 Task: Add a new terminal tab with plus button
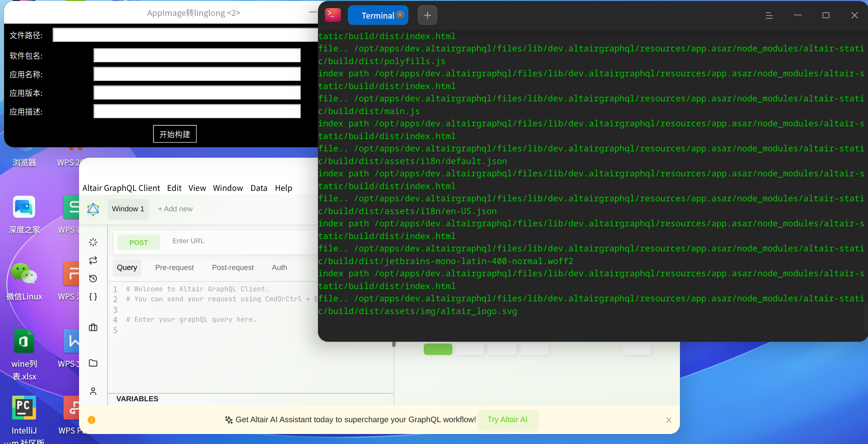(x=427, y=15)
